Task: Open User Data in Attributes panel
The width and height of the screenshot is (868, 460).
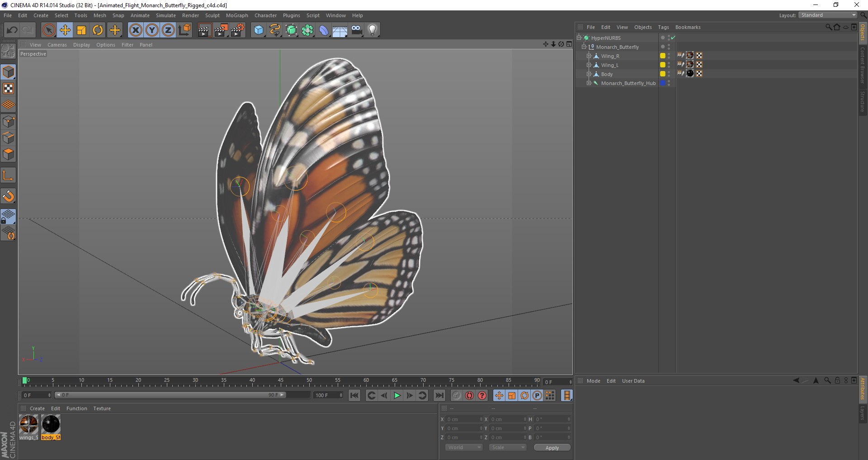Action: pyautogui.click(x=633, y=381)
